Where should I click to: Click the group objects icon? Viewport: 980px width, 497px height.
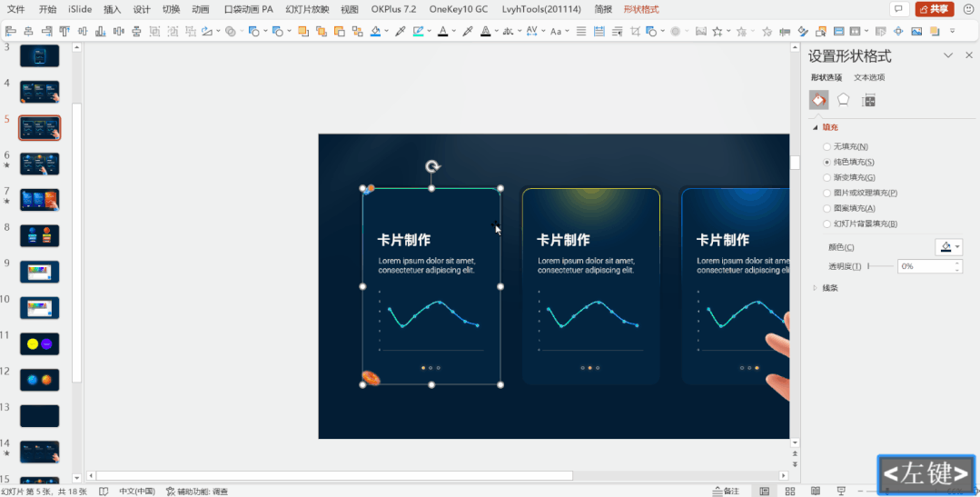(154, 31)
